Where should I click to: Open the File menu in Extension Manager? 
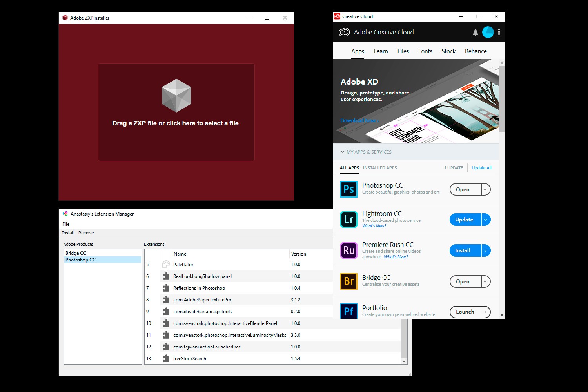tap(65, 224)
